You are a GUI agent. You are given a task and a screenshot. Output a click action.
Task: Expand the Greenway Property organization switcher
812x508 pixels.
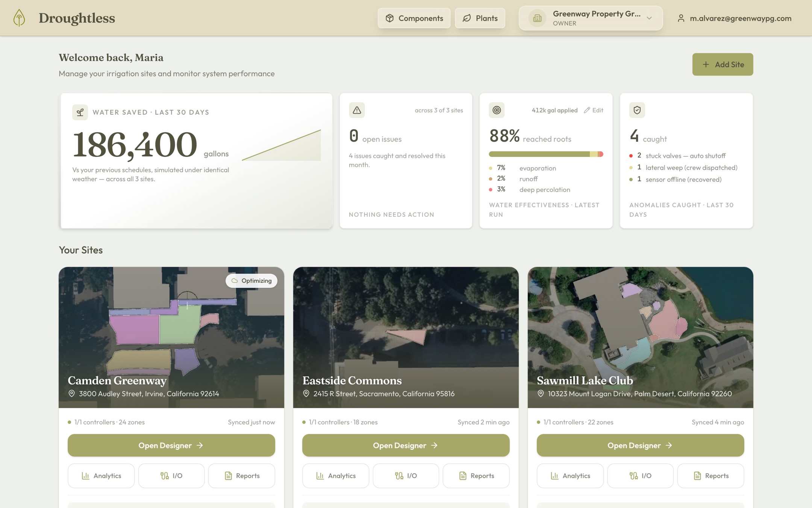click(591, 18)
